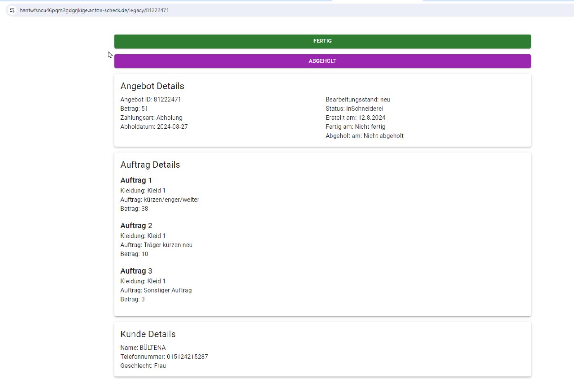
Task: Click the Angebot Details heading
Action: (152, 86)
